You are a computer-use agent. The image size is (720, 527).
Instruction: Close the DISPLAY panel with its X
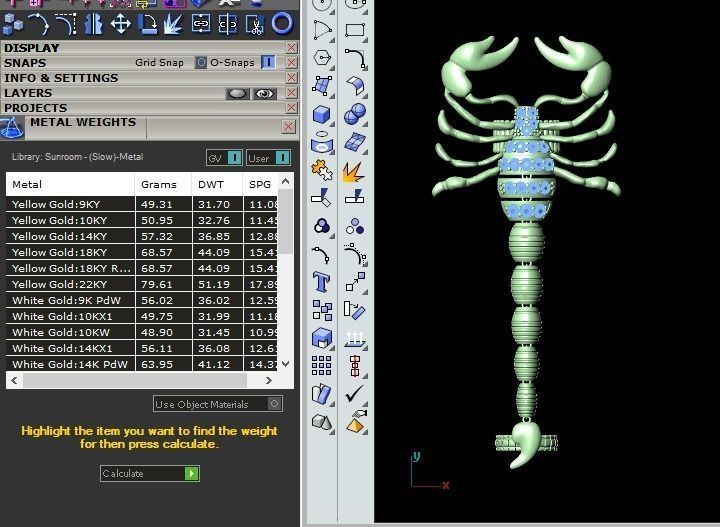tap(291, 47)
